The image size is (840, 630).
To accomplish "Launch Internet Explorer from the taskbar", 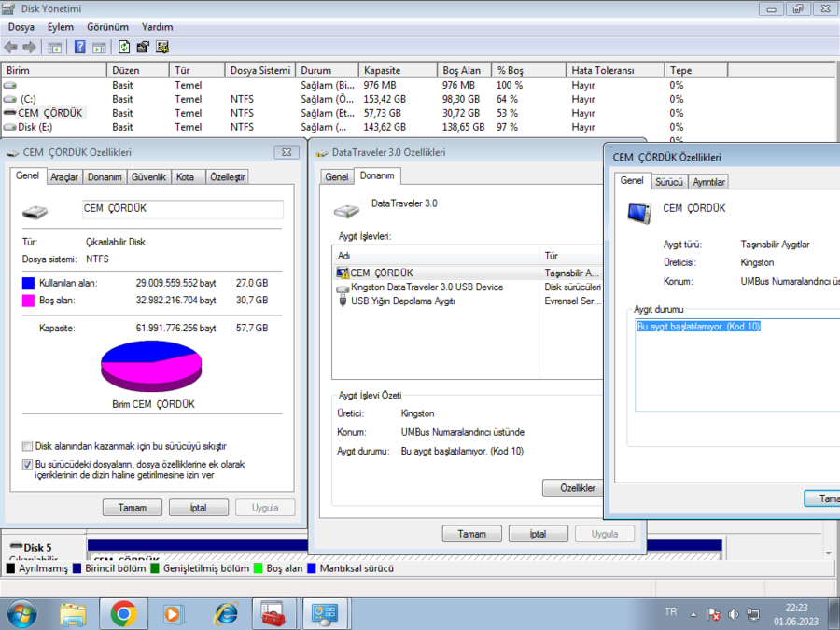I will coord(226,614).
